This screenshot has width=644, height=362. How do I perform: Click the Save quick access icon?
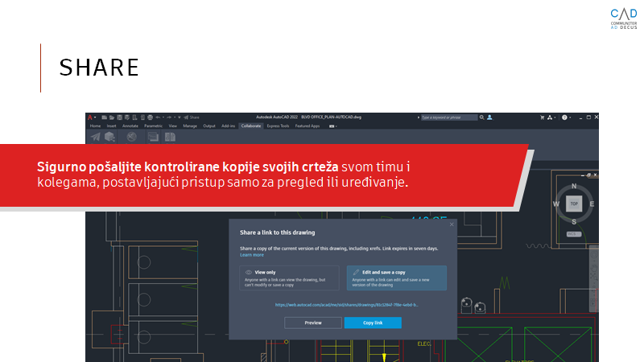119,117
